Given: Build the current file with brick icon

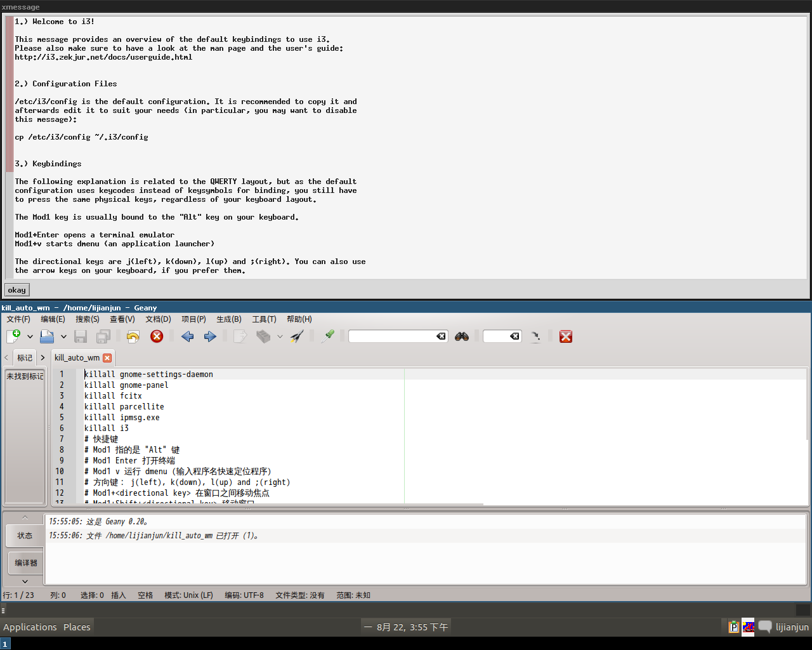Looking at the screenshot, I should [x=263, y=336].
